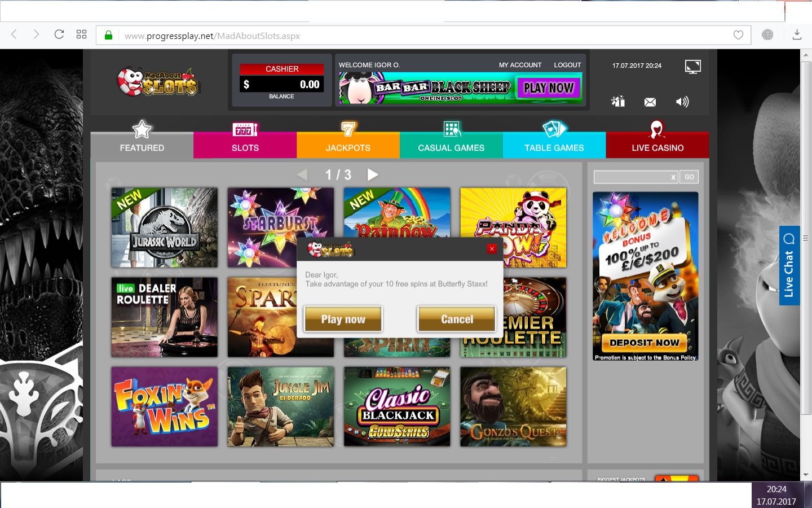The image size is (812, 508).
Task: Open the Fortunes of Sparta thumbnail
Action: [262, 317]
